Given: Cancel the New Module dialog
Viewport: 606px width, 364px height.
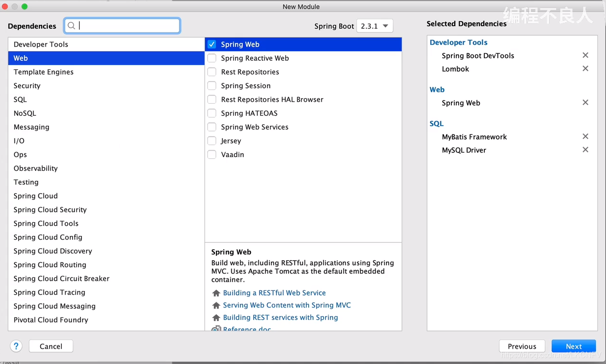Looking at the screenshot, I should (51, 346).
